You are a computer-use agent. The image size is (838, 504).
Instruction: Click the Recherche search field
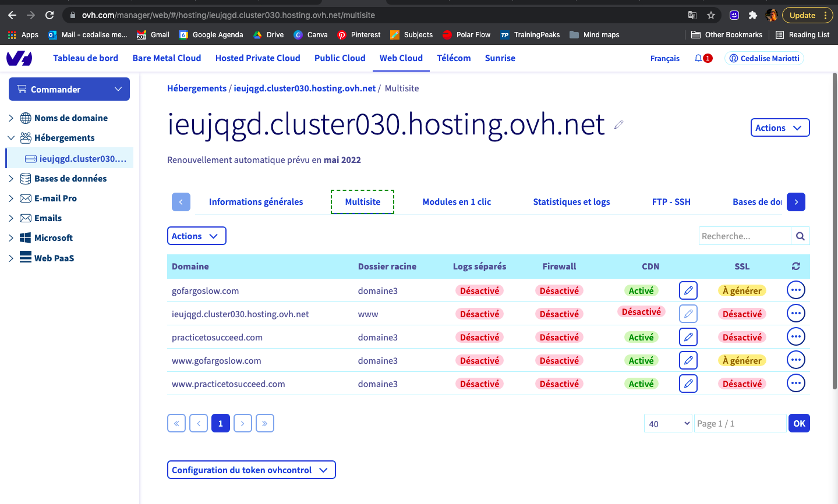point(744,236)
